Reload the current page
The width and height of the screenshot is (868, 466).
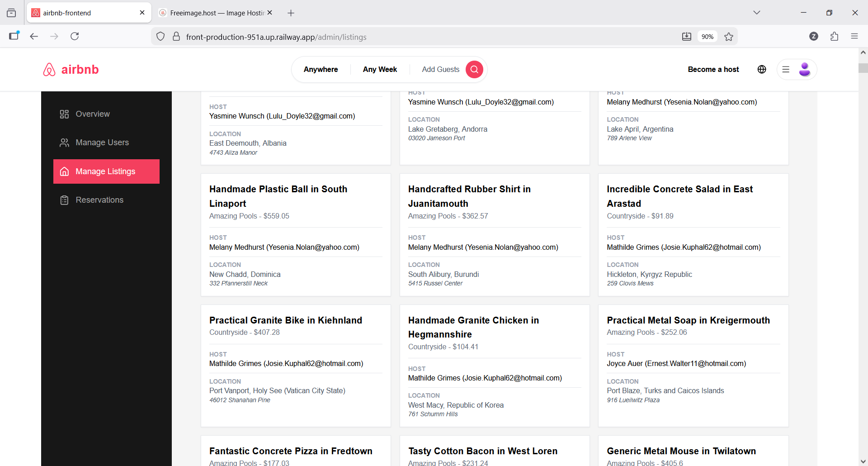tap(75, 36)
